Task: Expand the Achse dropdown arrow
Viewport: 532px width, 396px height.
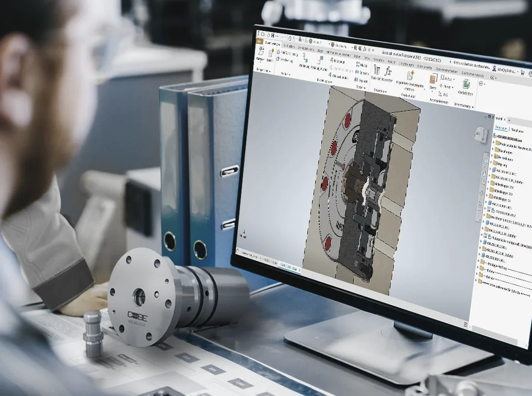Action: coord(454,79)
